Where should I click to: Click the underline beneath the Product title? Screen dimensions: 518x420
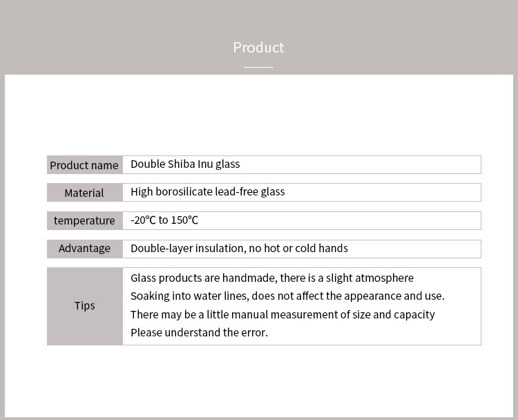[258, 67]
